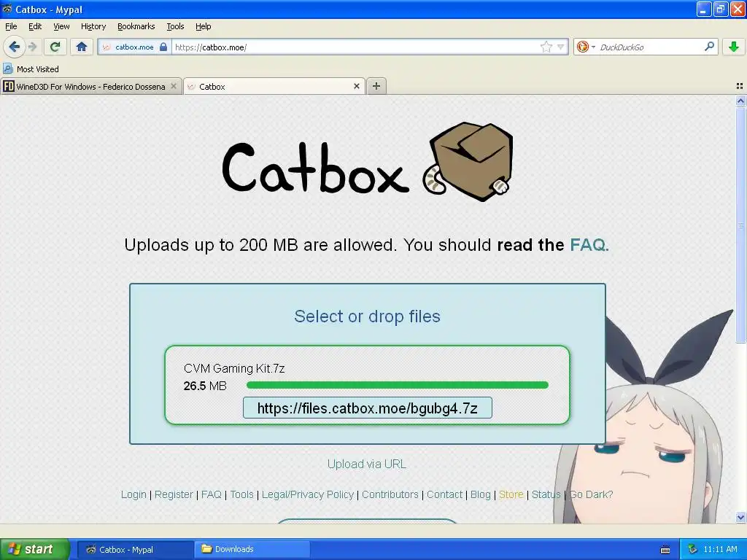Reload the current page

click(x=55, y=47)
